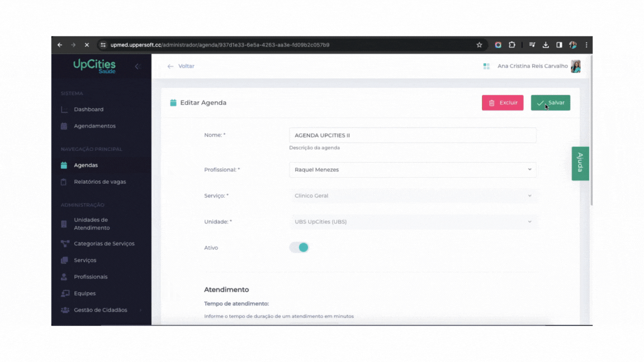
Task: Click the Gestão de Cidadãos people icon
Action: (65, 310)
